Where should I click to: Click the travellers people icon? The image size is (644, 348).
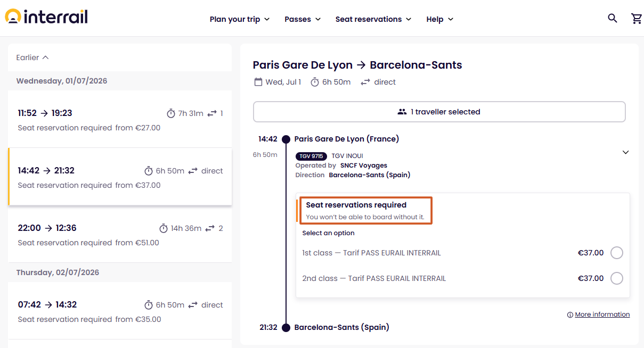402,112
